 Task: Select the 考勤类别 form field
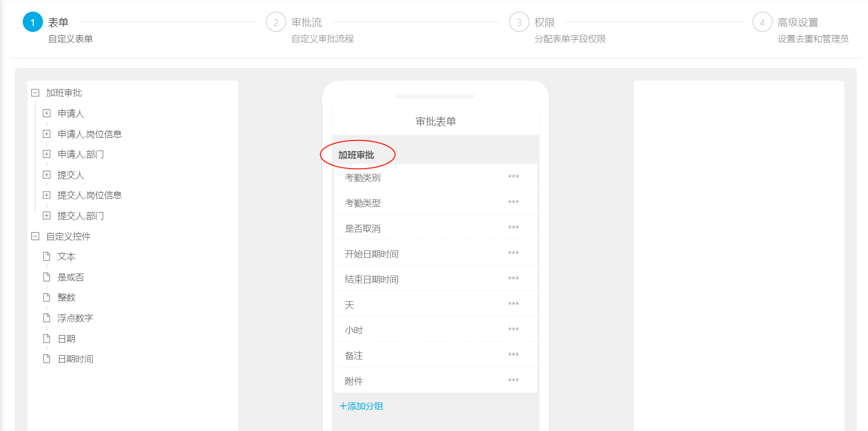[436, 177]
